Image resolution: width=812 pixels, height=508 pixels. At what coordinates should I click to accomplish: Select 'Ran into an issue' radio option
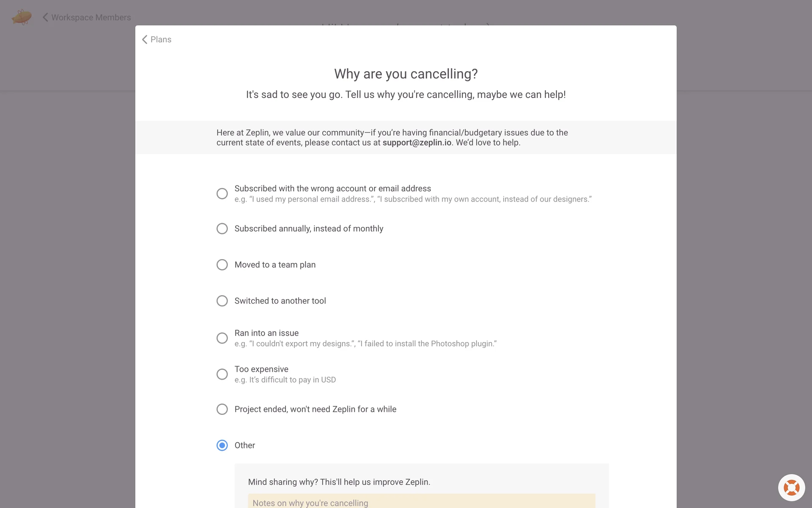(x=222, y=338)
